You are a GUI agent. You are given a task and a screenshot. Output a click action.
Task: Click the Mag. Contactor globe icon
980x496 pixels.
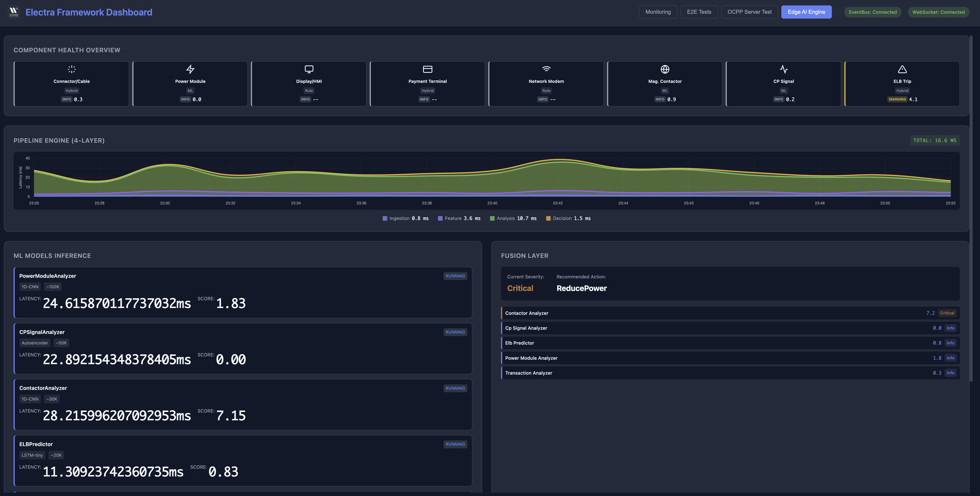(x=665, y=69)
